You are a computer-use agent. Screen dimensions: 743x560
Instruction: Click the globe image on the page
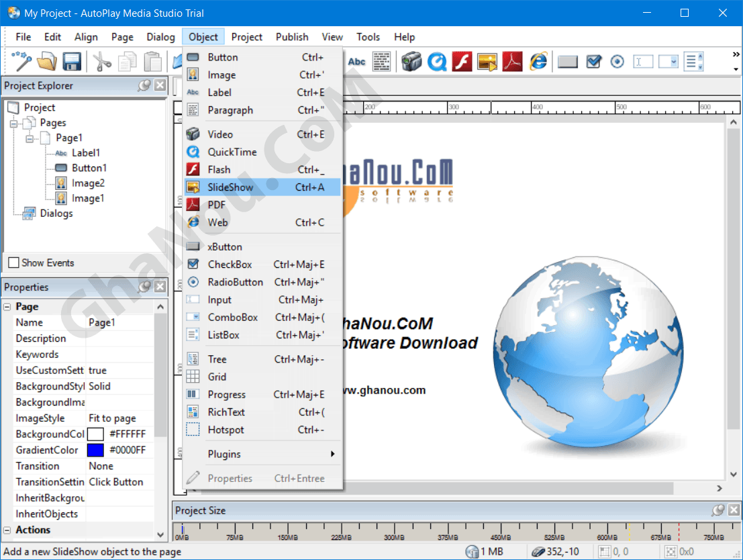587,352
